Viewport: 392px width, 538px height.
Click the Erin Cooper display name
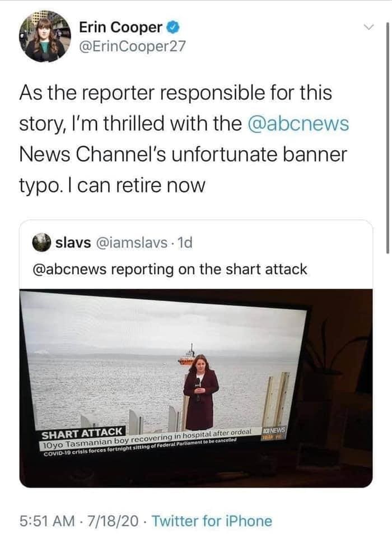[121, 27]
